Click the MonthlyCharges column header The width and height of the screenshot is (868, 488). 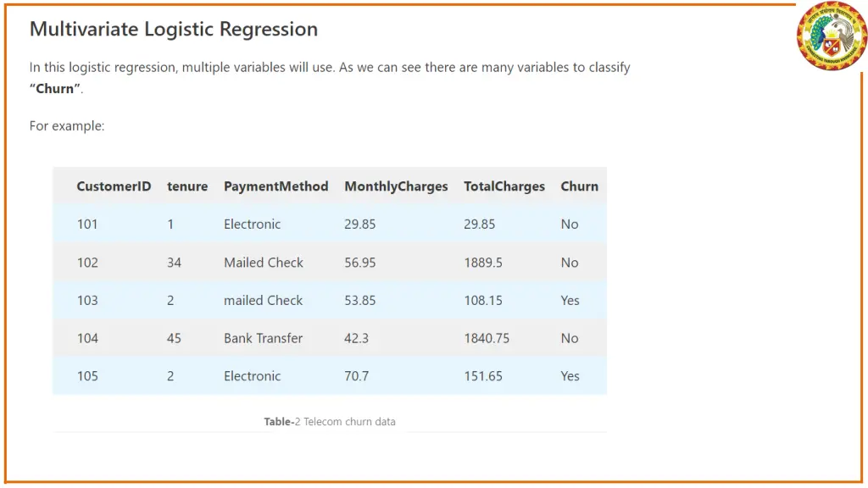pos(396,186)
